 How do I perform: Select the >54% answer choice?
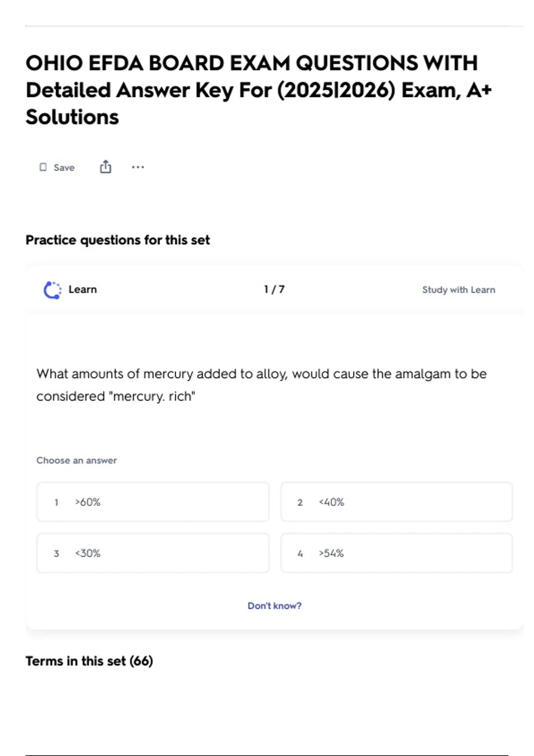click(x=396, y=553)
